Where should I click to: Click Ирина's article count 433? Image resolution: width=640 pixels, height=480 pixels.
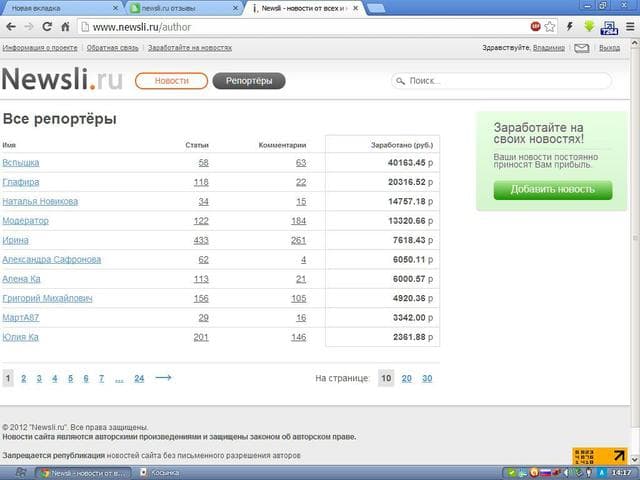click(201, 240)
